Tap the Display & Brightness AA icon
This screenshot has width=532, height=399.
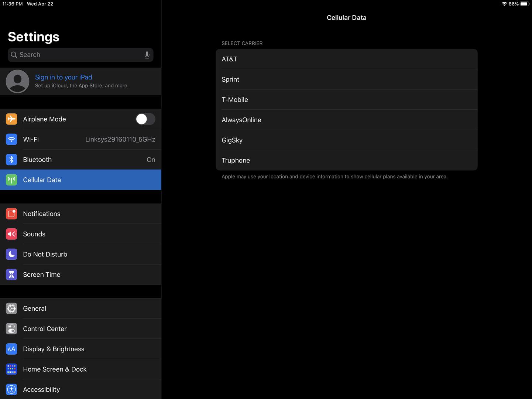pos(11,349)
